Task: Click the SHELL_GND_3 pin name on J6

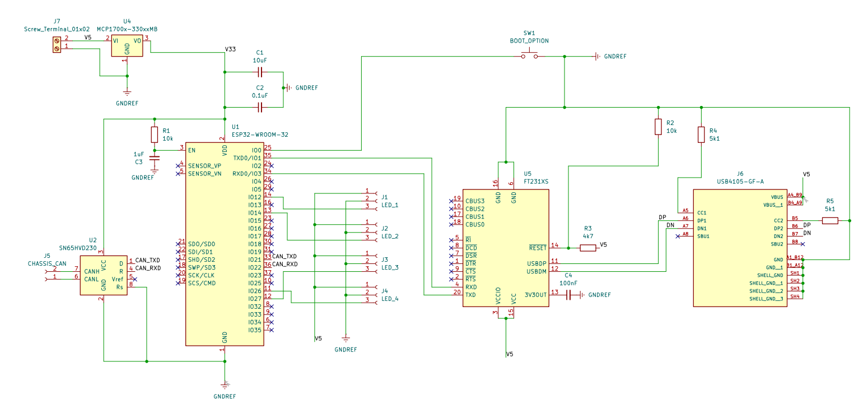Action: pos(766,299)
